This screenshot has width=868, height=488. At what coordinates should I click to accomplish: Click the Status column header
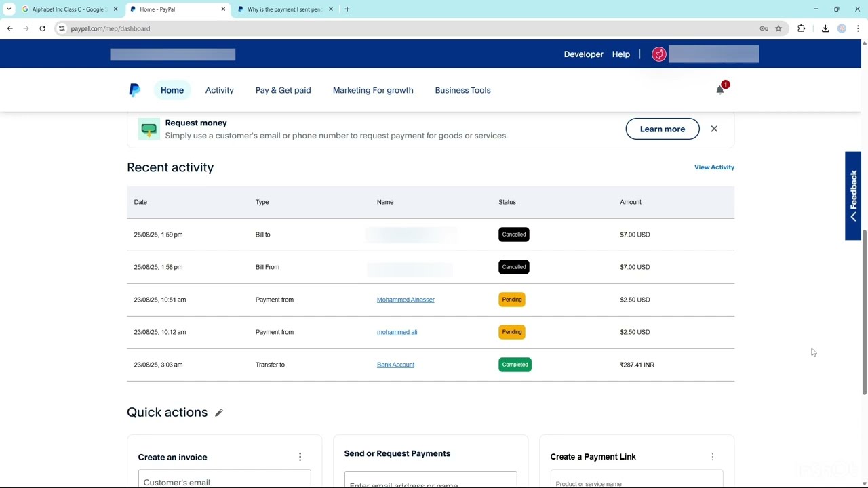click(x=507, y=202)
